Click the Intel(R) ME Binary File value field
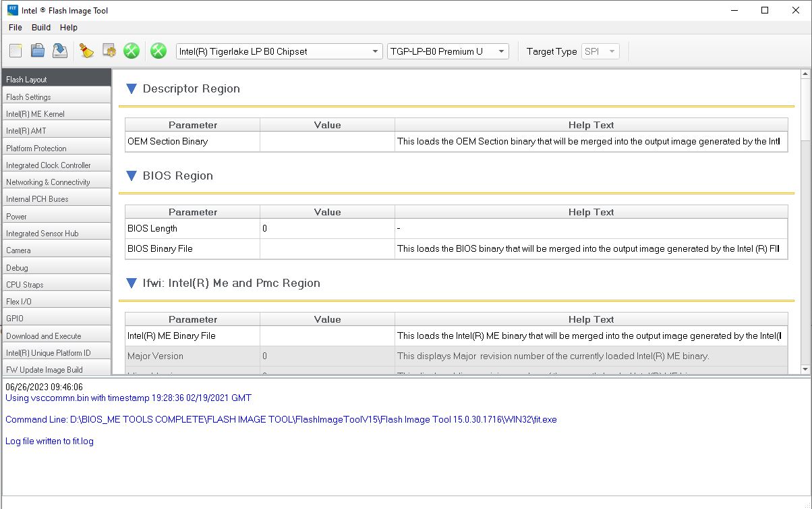Image resolution: width=812 pixels, height=509 pixels. [x=327, y=336]
